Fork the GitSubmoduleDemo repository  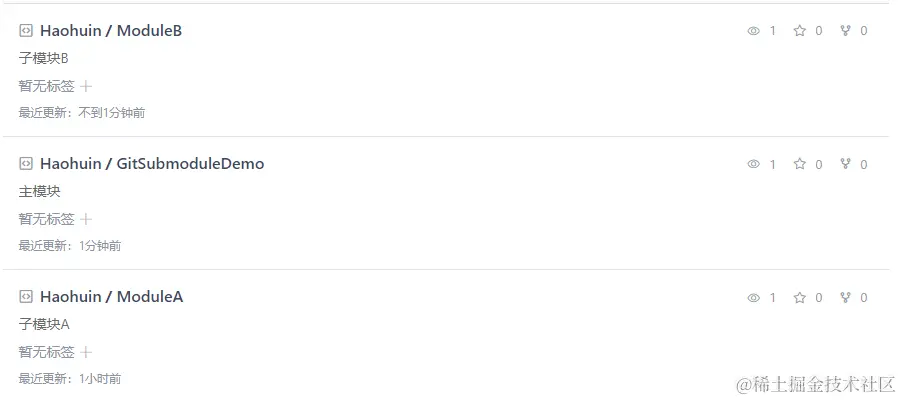click(x=845, y=164)
